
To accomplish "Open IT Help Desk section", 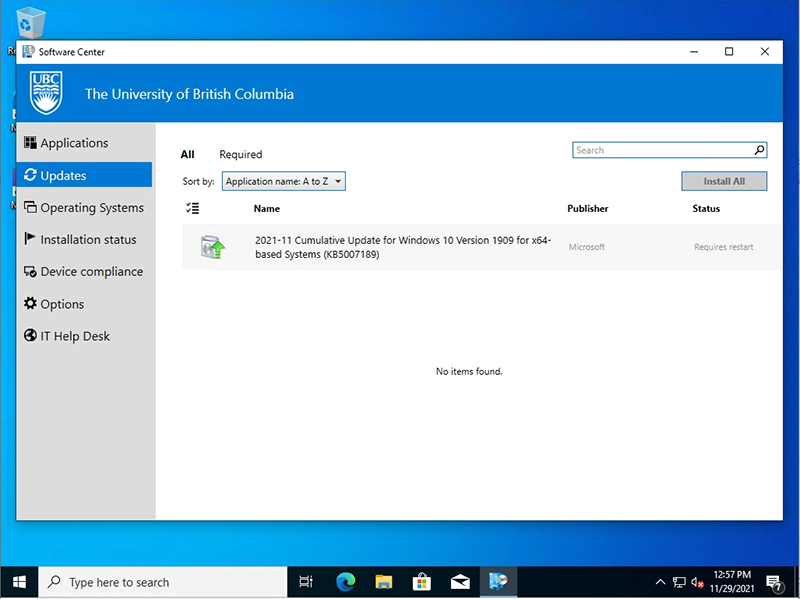I will click(x=75, y=336).
